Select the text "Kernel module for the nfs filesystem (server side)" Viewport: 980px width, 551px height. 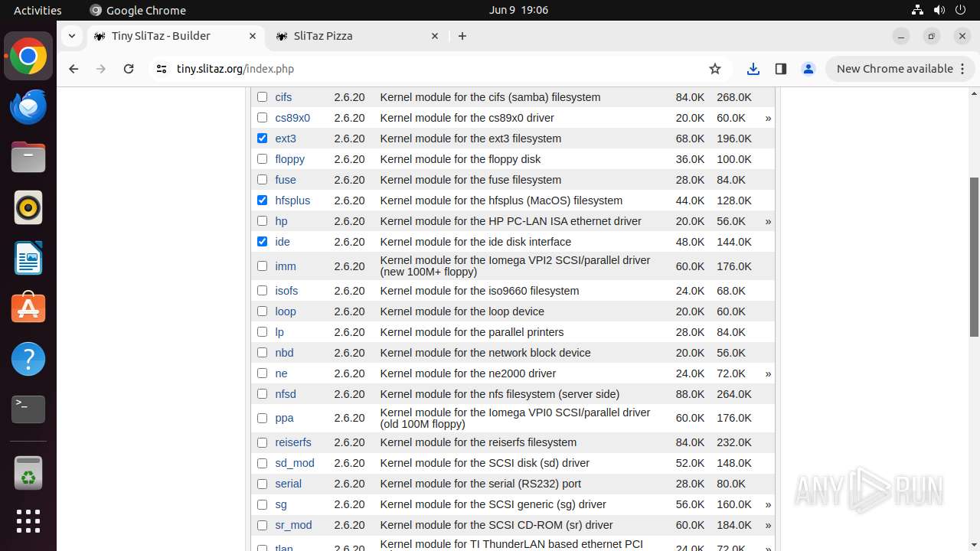500,394
